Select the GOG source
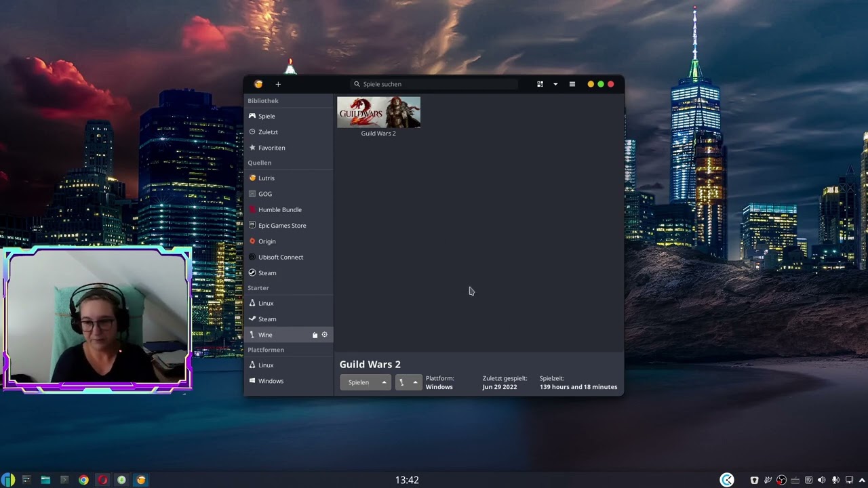 point(289,194)
